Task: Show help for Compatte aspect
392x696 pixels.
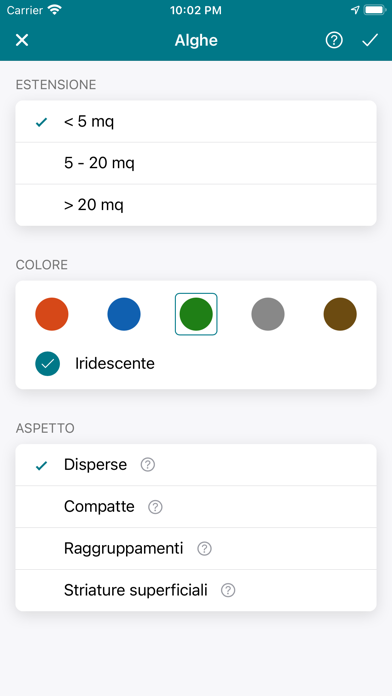Action: (155, 507)
